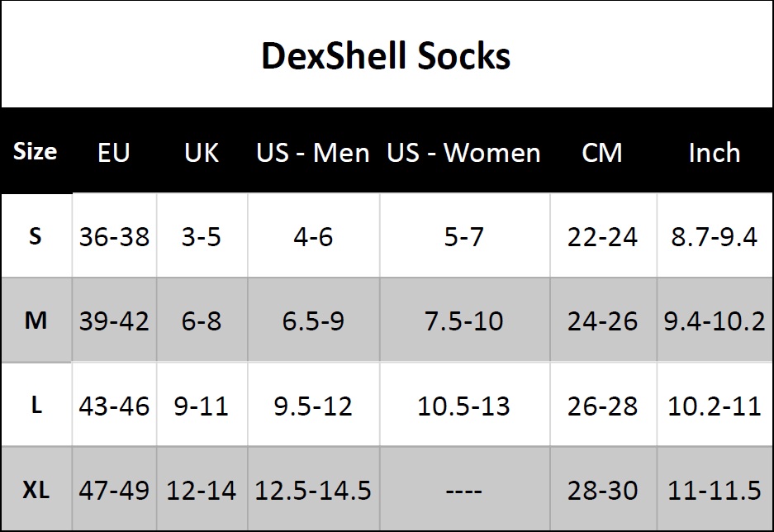This screenshot has height=532, width=774.
Task: Click UK value 12-14
Action: tap(202, 490)
